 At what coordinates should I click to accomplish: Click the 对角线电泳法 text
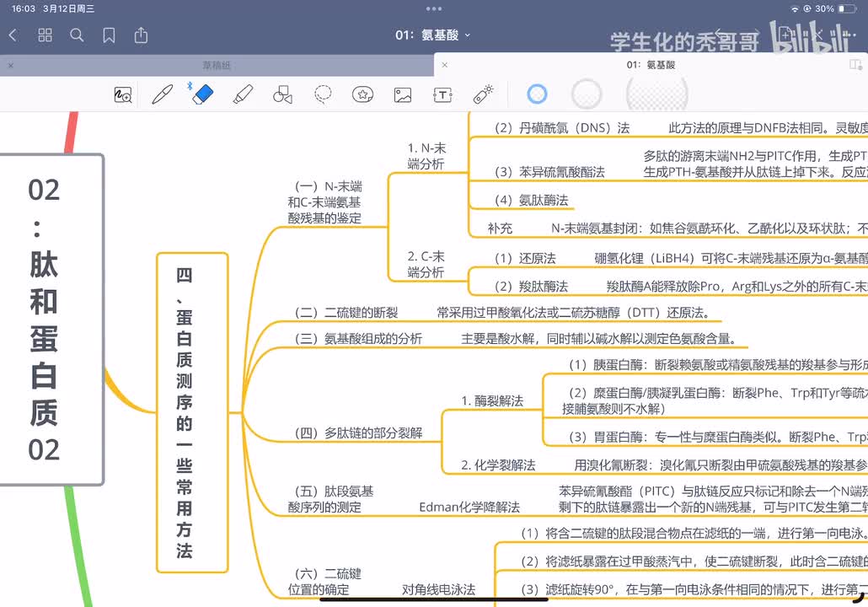pos(438,590)
